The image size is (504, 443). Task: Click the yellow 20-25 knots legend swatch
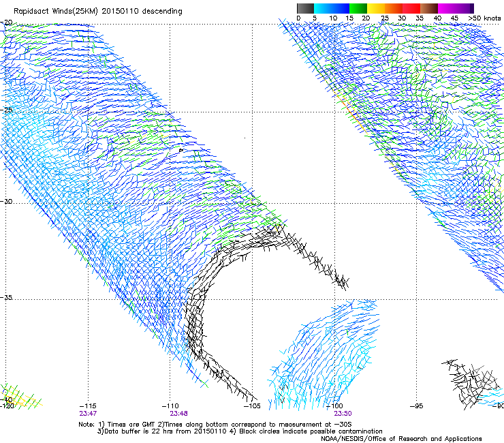coord(376,8)
